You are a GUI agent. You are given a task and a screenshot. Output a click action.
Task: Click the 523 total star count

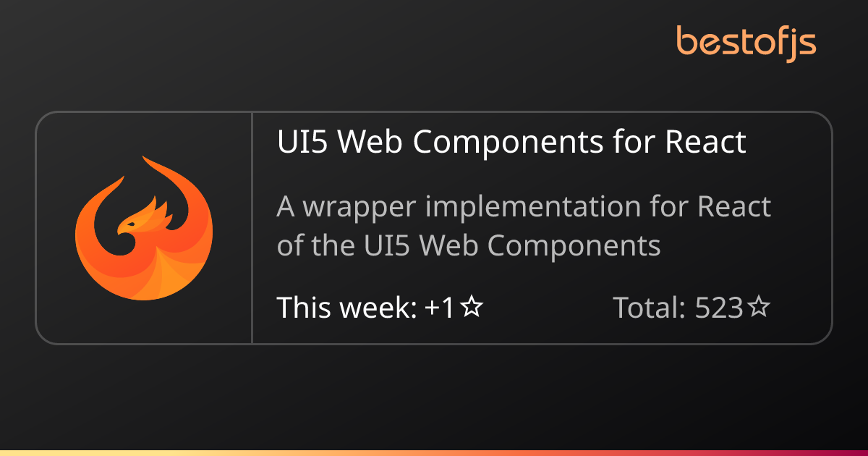[719, 308]
